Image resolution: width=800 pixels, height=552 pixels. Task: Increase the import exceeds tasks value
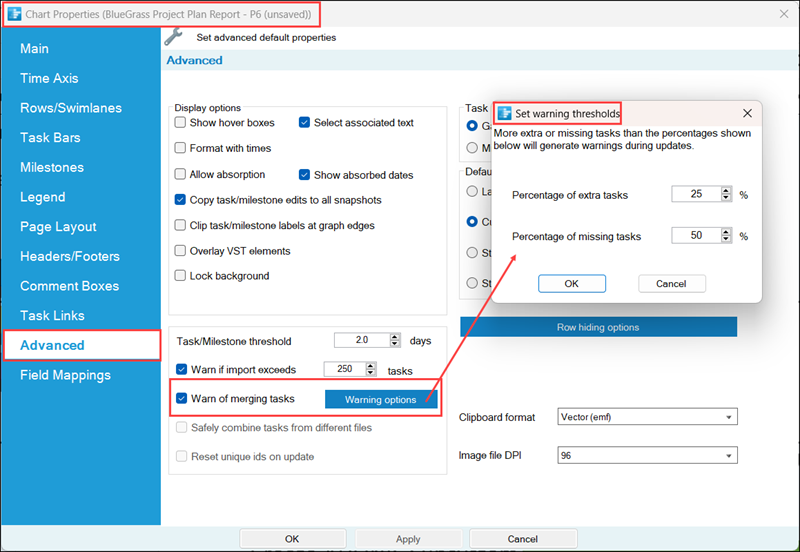(x=371, y=365)
